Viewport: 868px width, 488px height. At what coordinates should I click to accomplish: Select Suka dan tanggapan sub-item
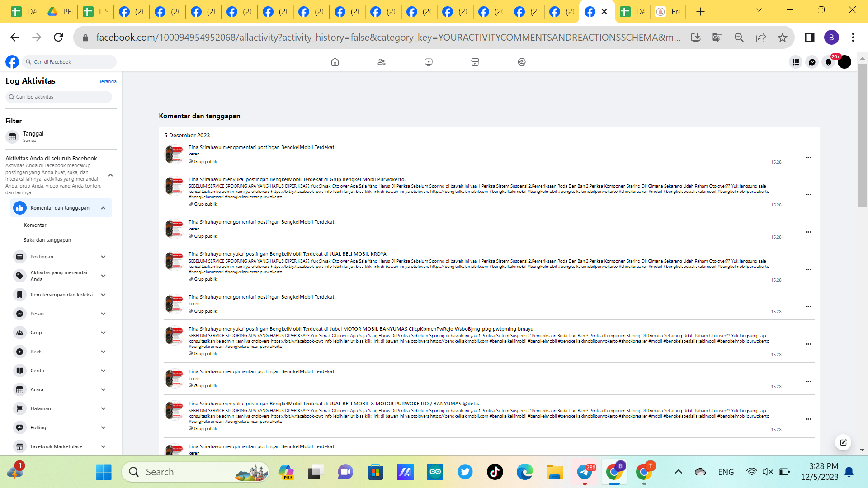pyautogui.click(x=47, y=240)
